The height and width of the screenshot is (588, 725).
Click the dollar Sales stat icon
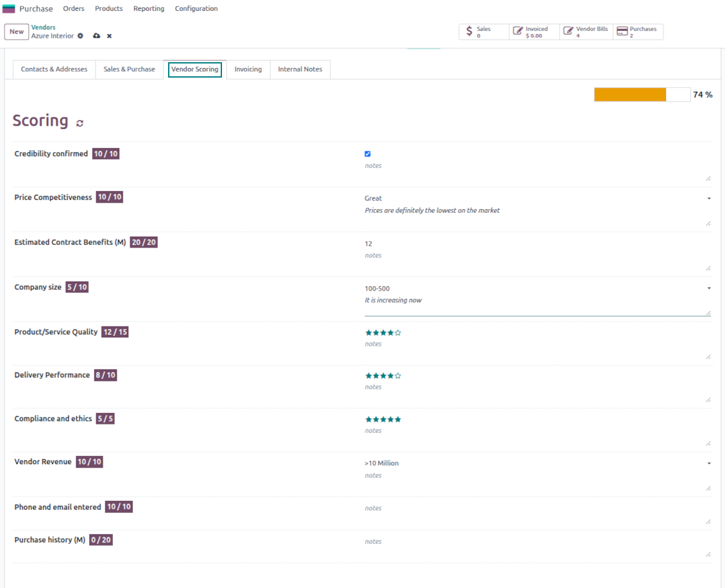coord(469,31)
